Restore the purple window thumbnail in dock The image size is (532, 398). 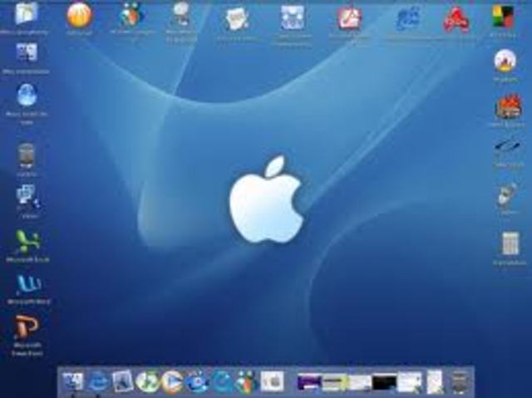coord(309,382)
